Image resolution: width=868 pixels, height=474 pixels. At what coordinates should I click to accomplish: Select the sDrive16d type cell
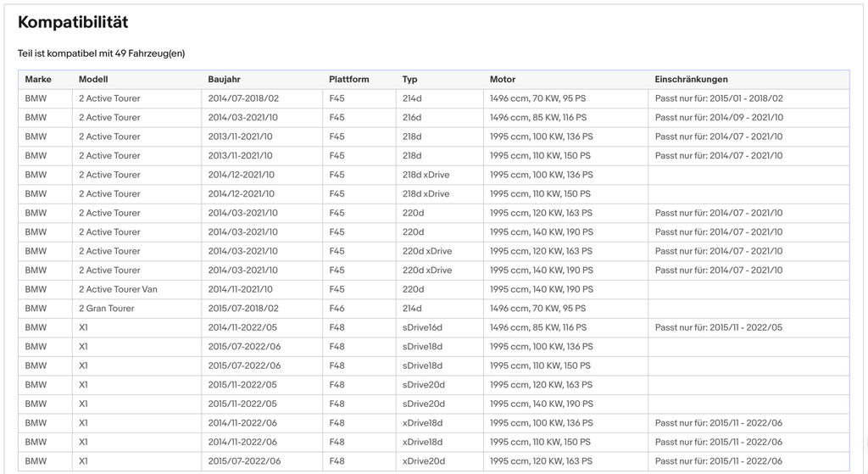click(422, 327)
